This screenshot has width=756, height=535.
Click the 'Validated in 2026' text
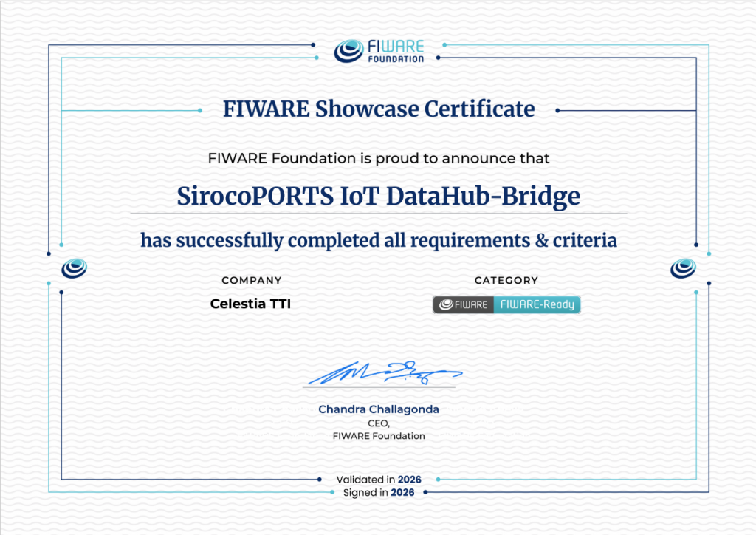[379, 480]
